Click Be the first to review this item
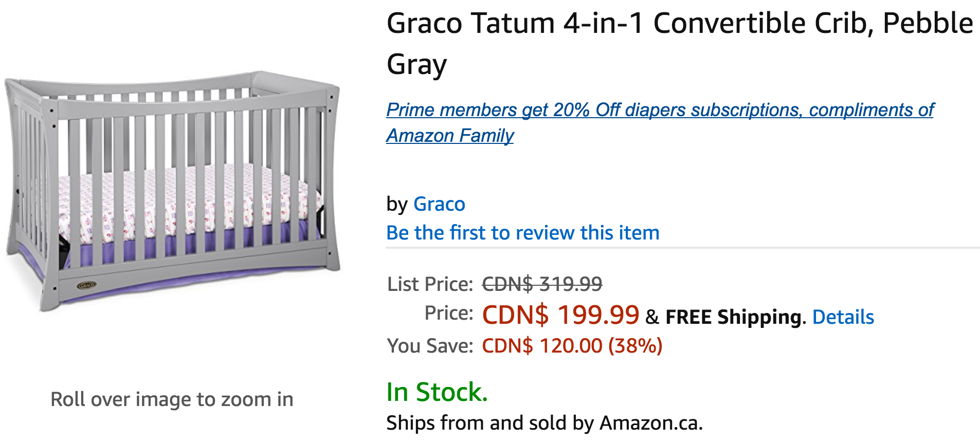The height and width of the screenshot is (442, 980). (522, 233)
